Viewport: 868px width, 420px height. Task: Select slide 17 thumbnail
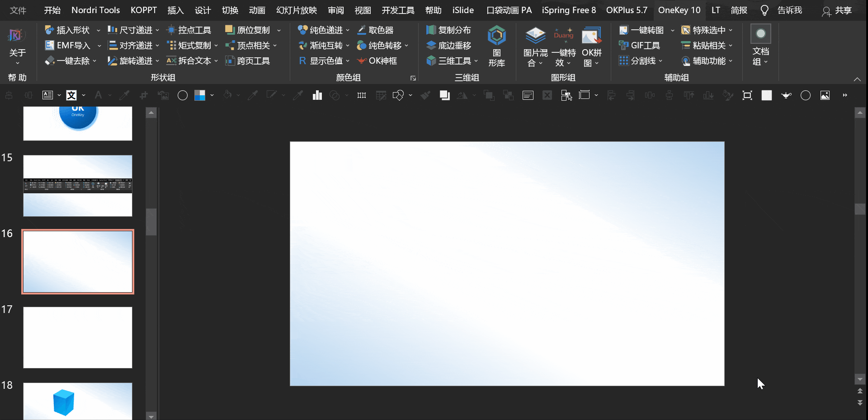(x=78, y=337)
